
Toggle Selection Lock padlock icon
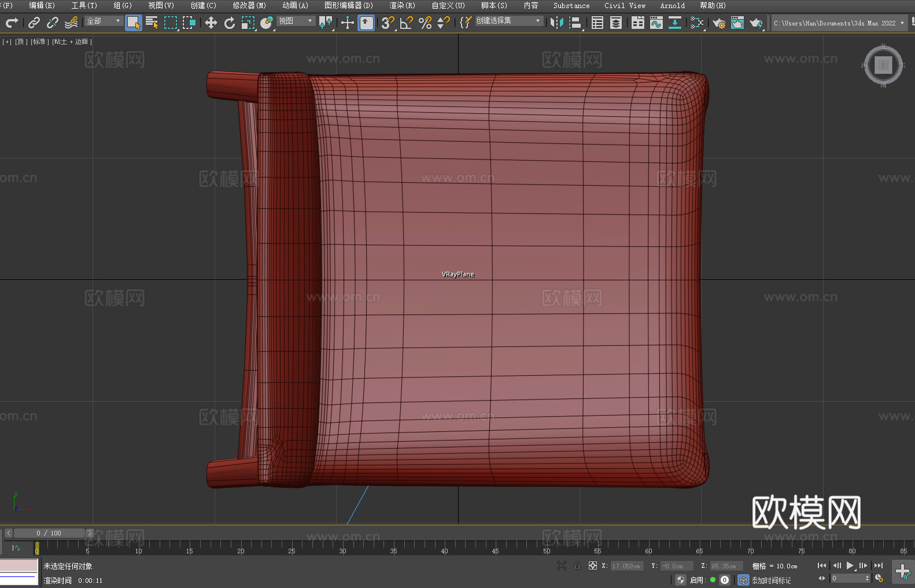(x=577, y=565)
